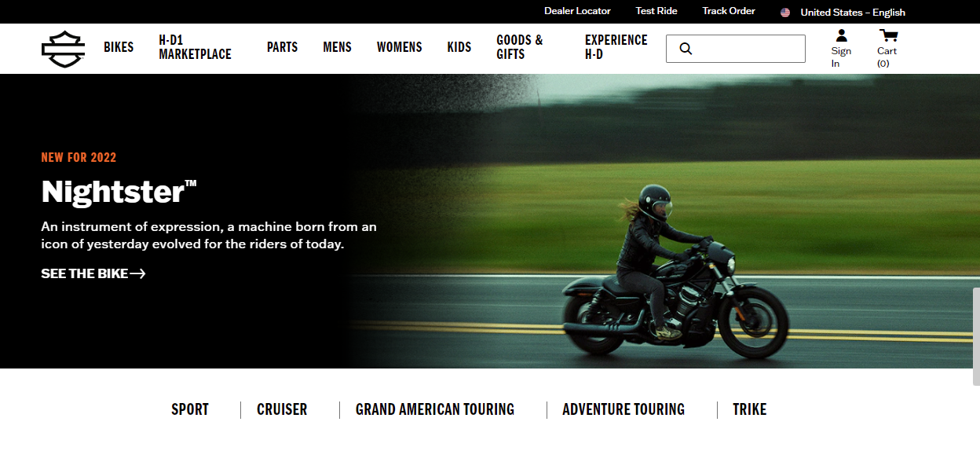Click the United States flag icon
The height and width of the screenshot is (451, 980).
(785, 13)
